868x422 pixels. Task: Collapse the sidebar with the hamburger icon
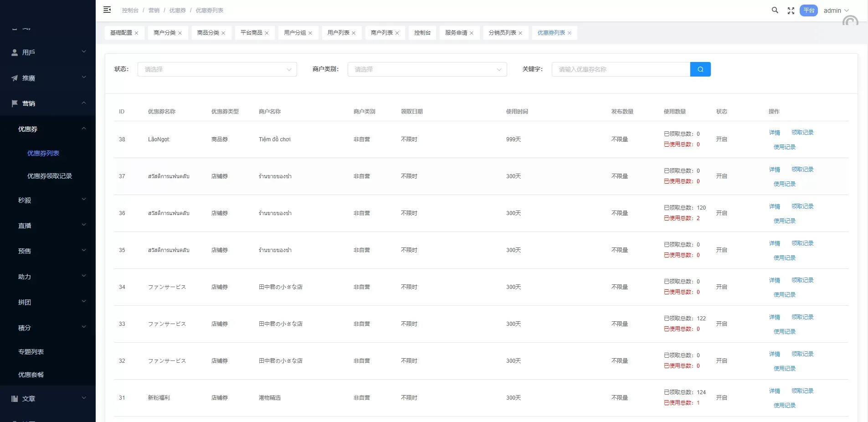pos(107,10)
